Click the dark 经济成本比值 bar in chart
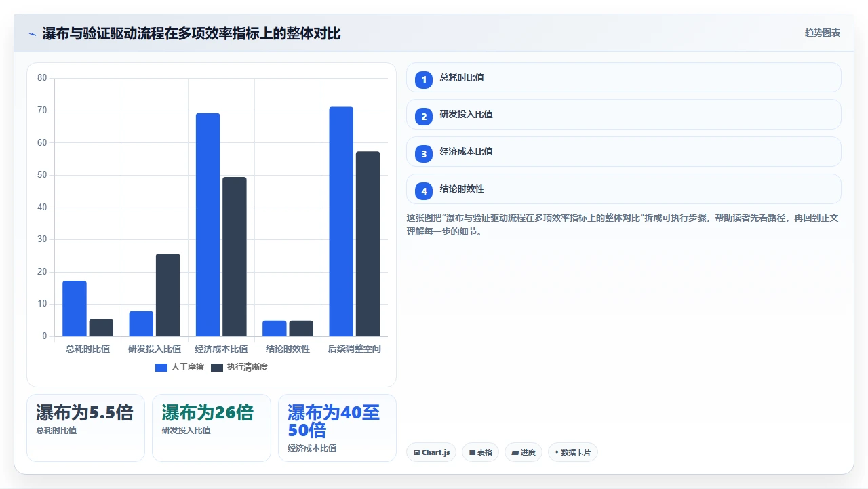868x489 pixels. pos(235,256)
